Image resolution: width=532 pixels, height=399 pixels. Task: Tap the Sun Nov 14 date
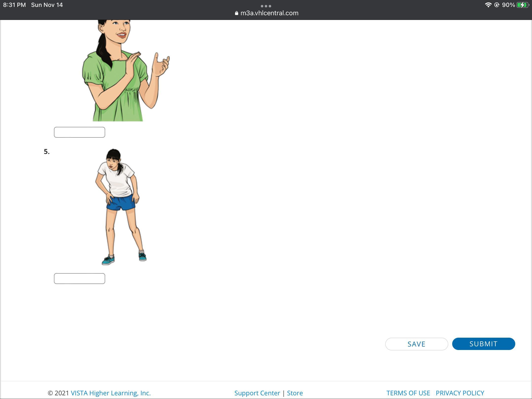tap(47, 5)
